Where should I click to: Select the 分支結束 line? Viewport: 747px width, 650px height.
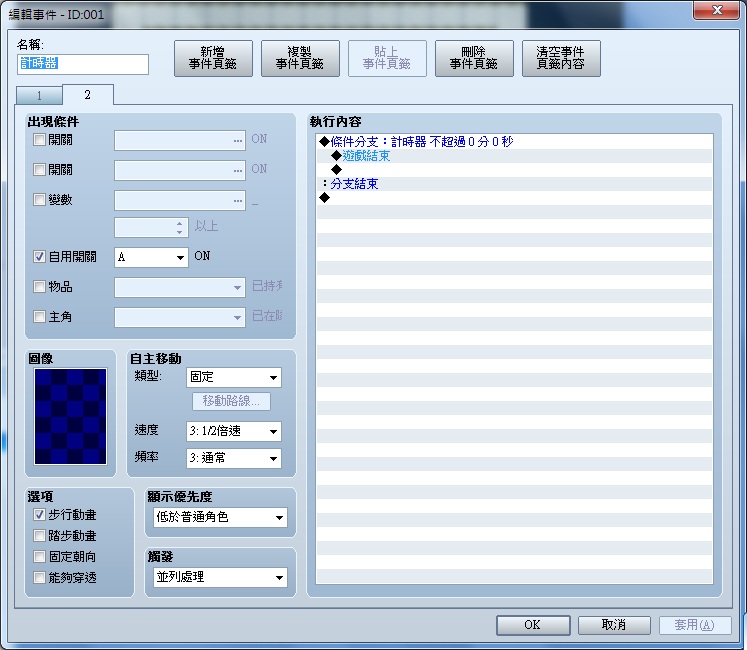coord(515,184)
